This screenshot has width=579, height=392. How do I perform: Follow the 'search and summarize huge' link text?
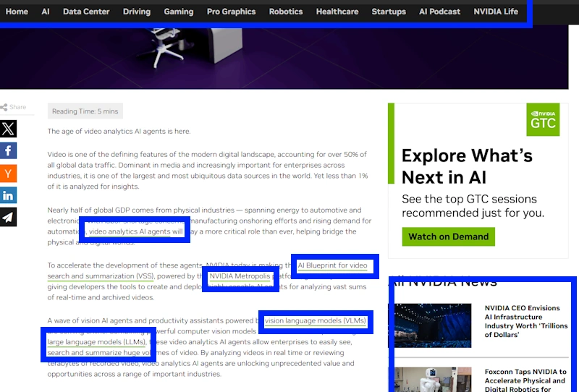(93, 353)
